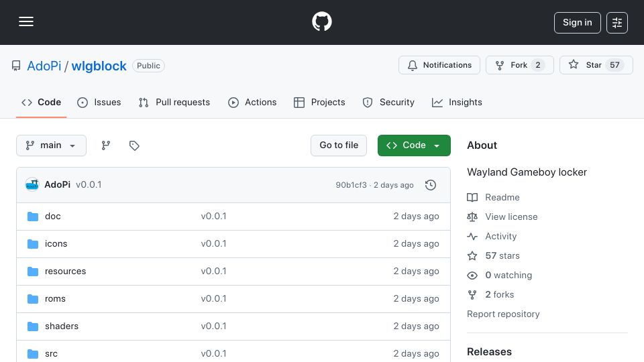Open the Security tab
Screen dimensions: 644x362
388,102
